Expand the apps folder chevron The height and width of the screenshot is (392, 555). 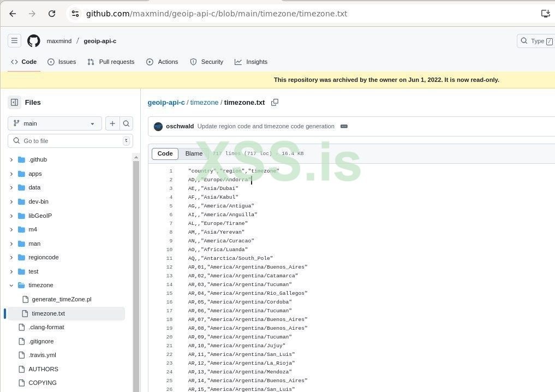point(11,174)
